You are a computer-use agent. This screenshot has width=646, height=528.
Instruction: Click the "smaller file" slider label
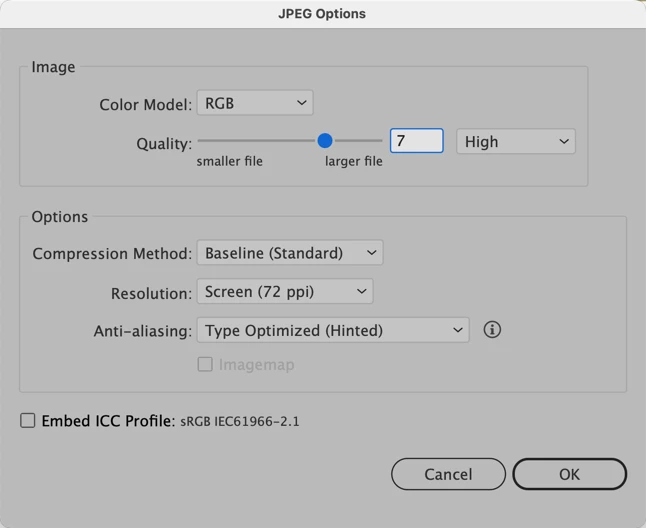coord(230,161)
